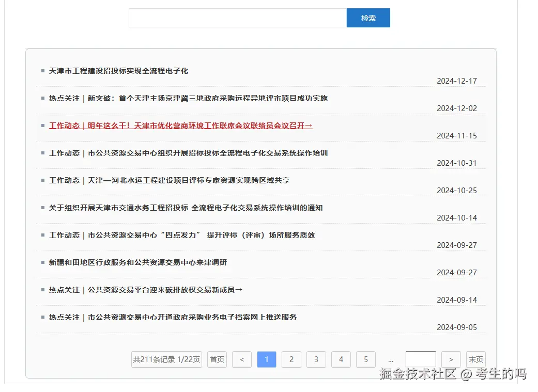
Task: Click the 共211条记录 1/22页 record count label
Action: click(166, 359)
